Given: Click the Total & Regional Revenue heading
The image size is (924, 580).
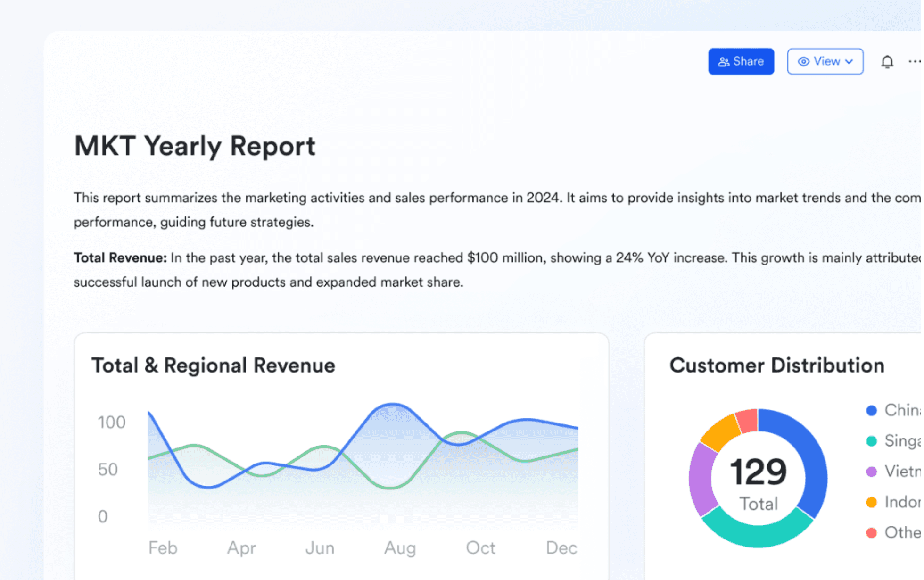Looking at the screenshot, I should (213, 365).
